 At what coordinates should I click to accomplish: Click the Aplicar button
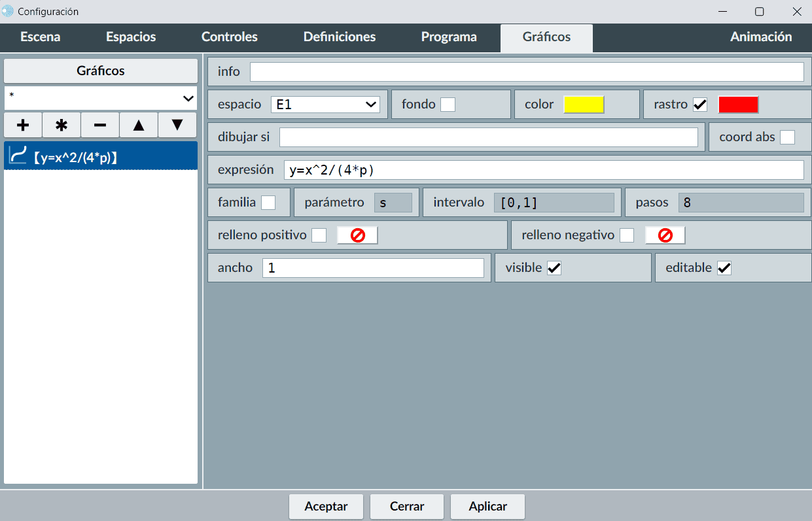(x=487, y=506)
